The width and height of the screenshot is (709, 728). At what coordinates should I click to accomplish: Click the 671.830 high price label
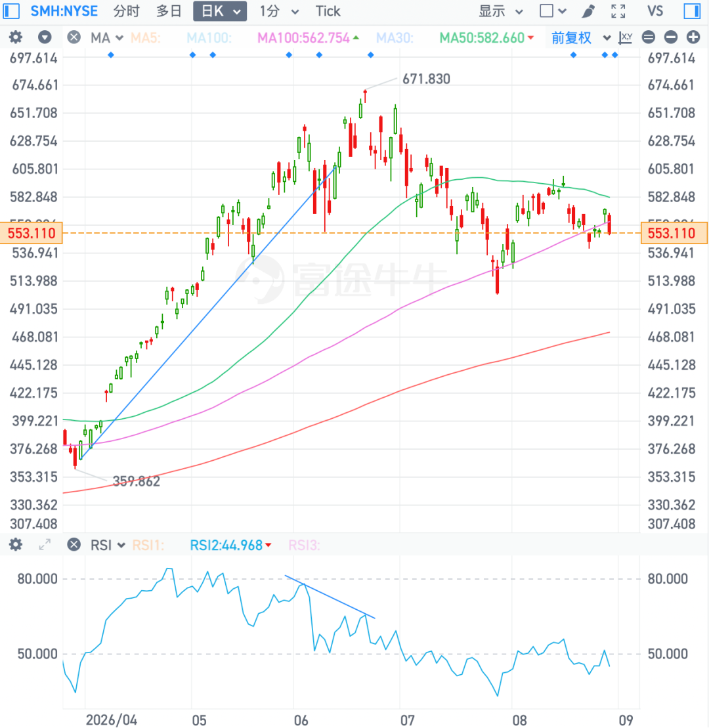coord(426,79)
